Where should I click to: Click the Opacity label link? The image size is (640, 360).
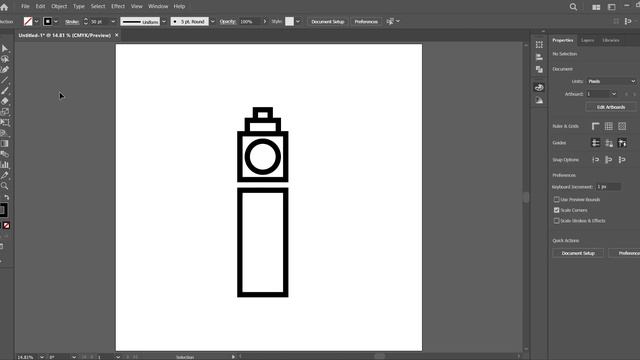coord(227,22)
